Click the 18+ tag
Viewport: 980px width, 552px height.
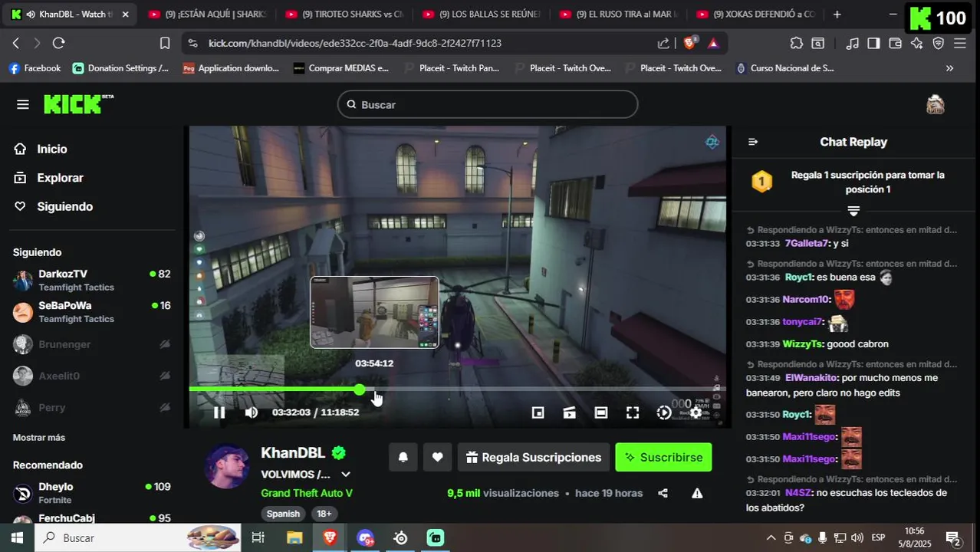click(324, 514)
